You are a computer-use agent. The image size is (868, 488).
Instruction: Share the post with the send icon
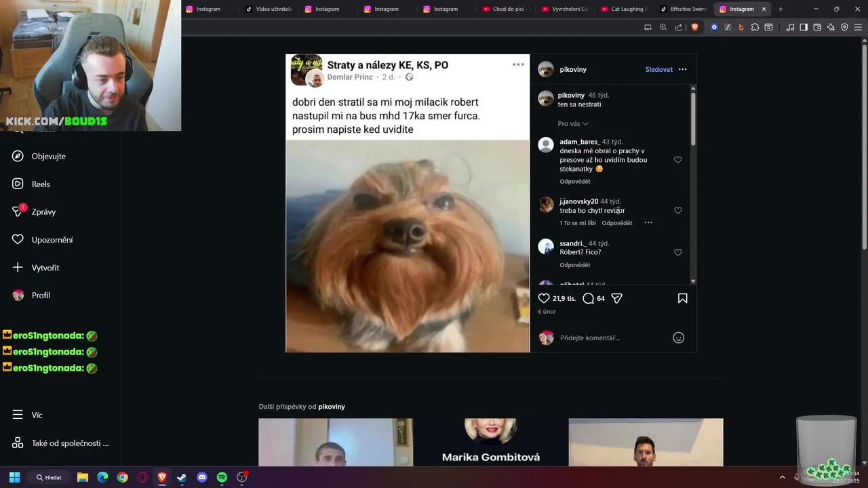point(617,298)
